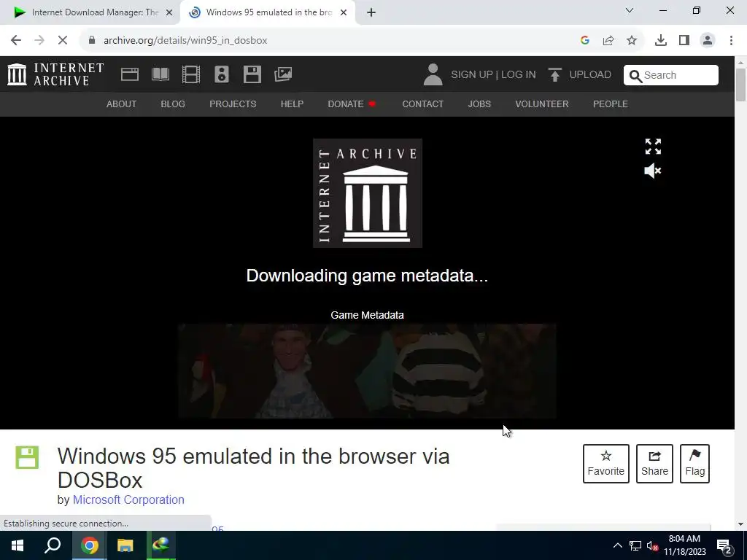Screen dimensions: 747x560
Task: Open File Explorer from taskbar
Action: pos(125,545)
